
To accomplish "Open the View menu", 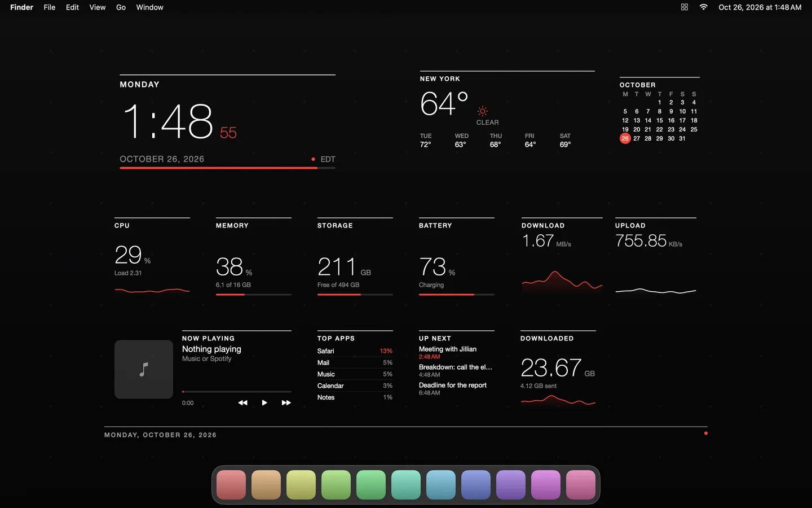I will [98, 7].
